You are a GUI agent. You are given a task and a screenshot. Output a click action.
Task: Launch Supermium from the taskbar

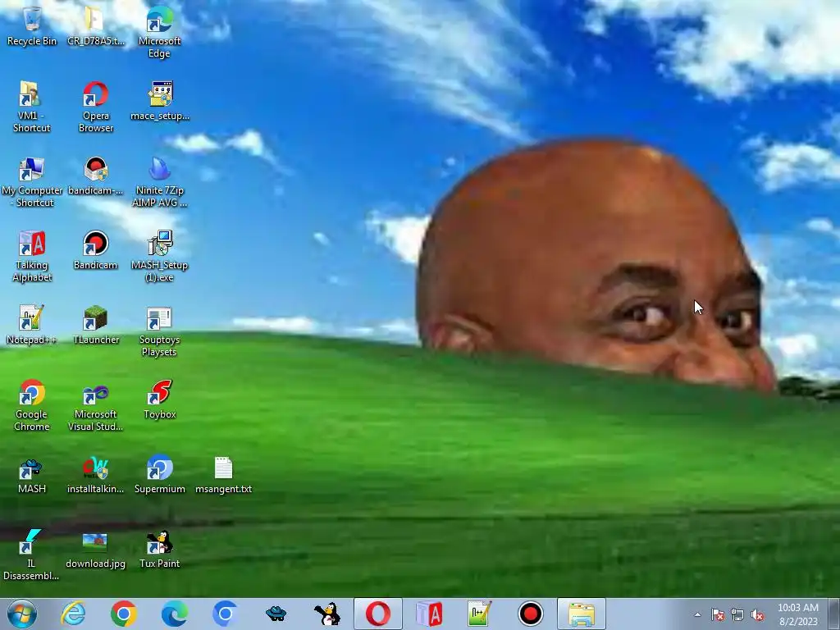coord(225,614)
